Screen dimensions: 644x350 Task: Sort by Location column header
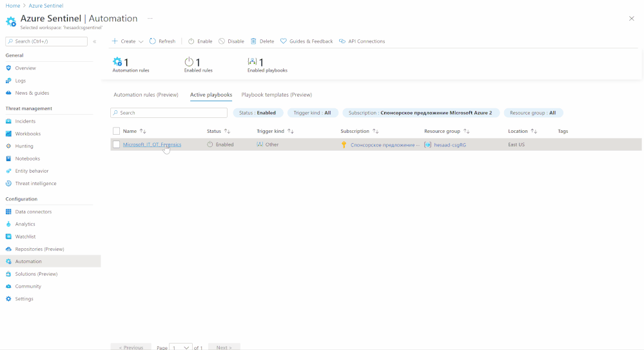(x=522, y=131)
